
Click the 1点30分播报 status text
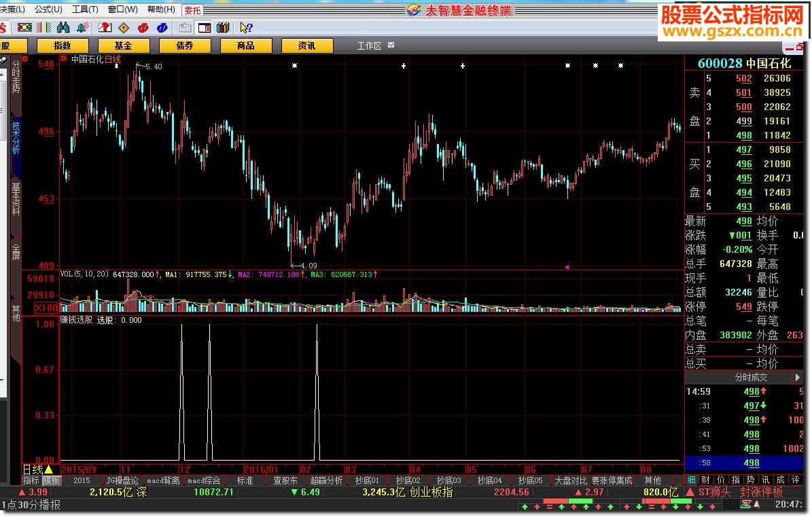(31, 505)
